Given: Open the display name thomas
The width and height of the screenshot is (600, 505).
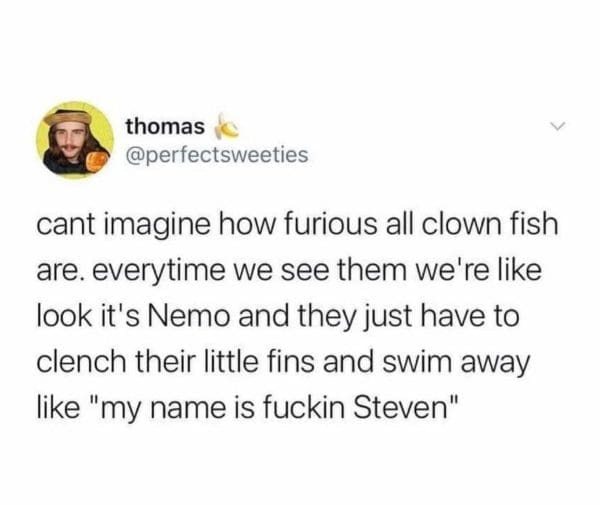Looking at the screenshot, I should 165,127.
